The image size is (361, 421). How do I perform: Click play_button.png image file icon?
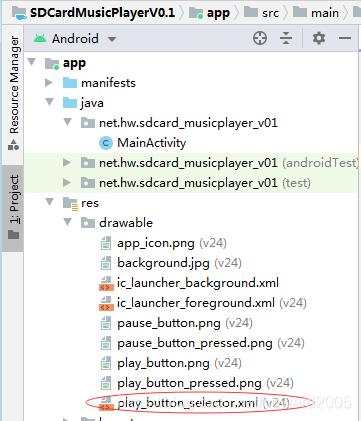pos(106,363)
